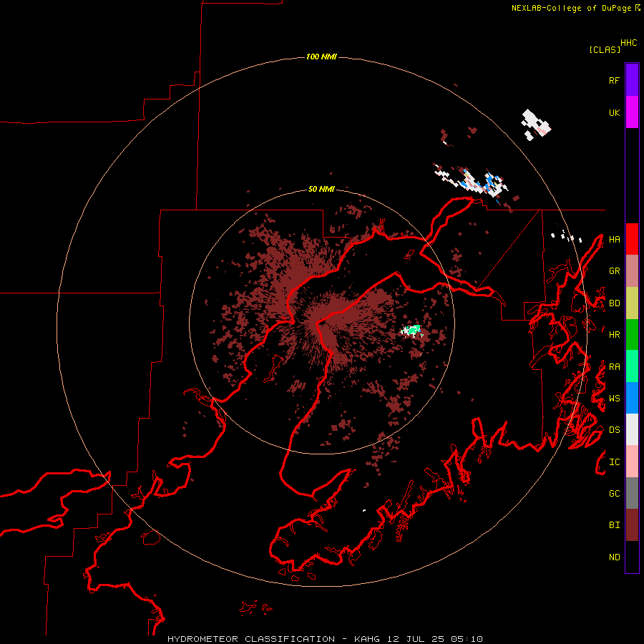Click the NEXLAB-College of DuPage credit text
Viewport: 644px width, 644px height.
click(x=571, y=8)
